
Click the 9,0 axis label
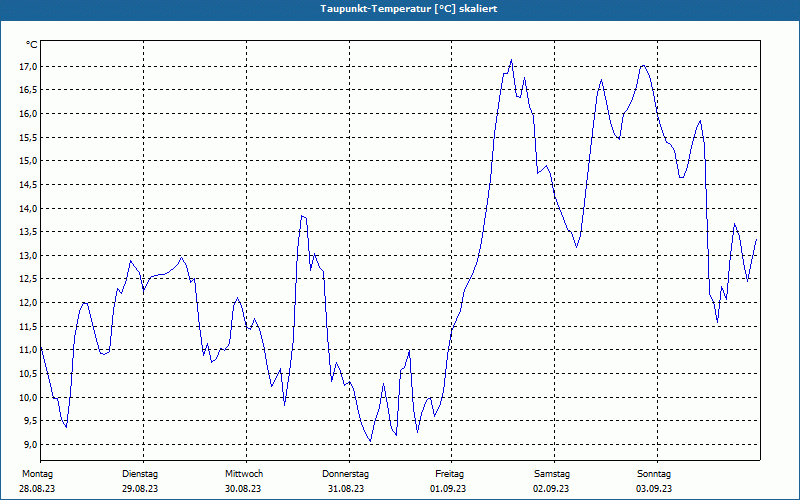click(x=32, y=444)
